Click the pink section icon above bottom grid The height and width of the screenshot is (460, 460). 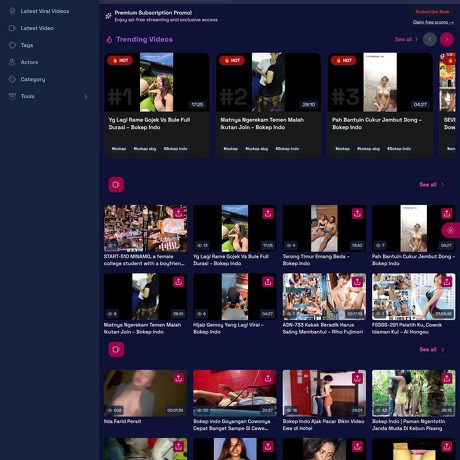(x=116, y=349)
